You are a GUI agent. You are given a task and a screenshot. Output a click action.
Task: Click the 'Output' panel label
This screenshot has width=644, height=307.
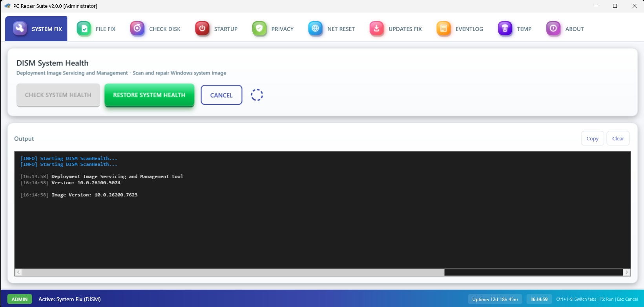point(24,139)
